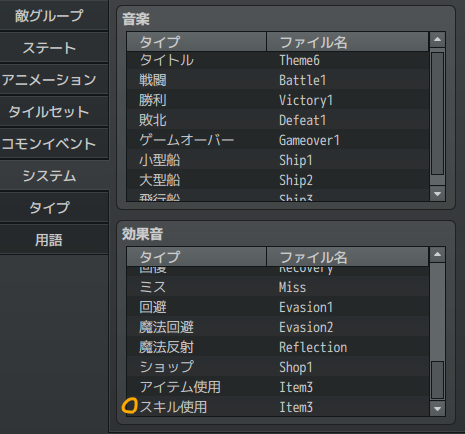
Task: Click the Victory1 file name
Action: click(306, 100)
